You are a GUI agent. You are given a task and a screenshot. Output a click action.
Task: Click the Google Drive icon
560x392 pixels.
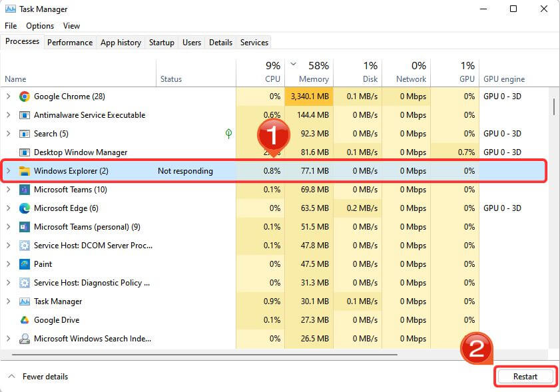25,319
